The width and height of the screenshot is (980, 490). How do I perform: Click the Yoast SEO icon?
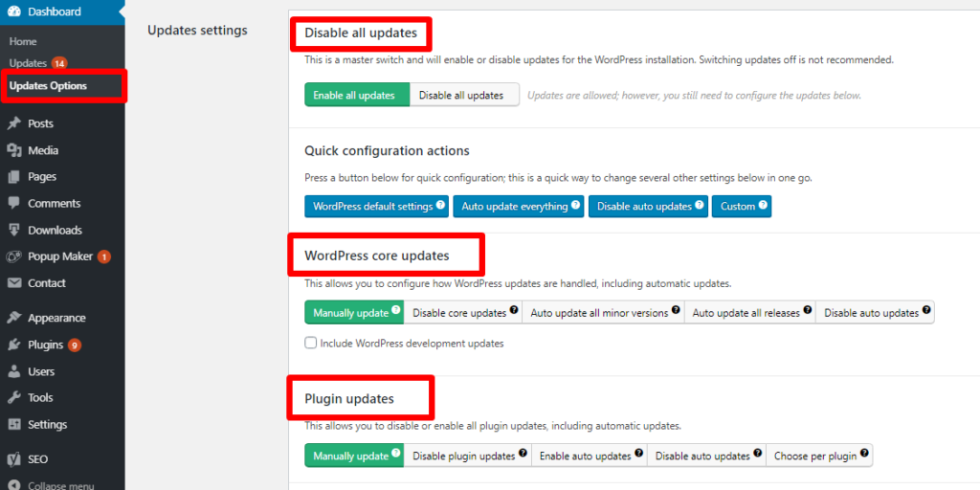coord(14,459)
